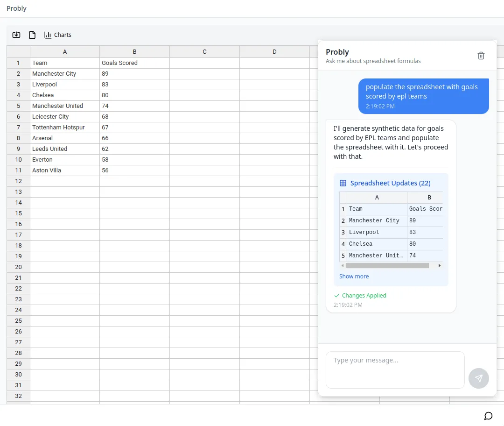This screenshot has width=504, height=426.
Task: Click the Manchester United cell in main sheet
Action: (x=65, y=106)
